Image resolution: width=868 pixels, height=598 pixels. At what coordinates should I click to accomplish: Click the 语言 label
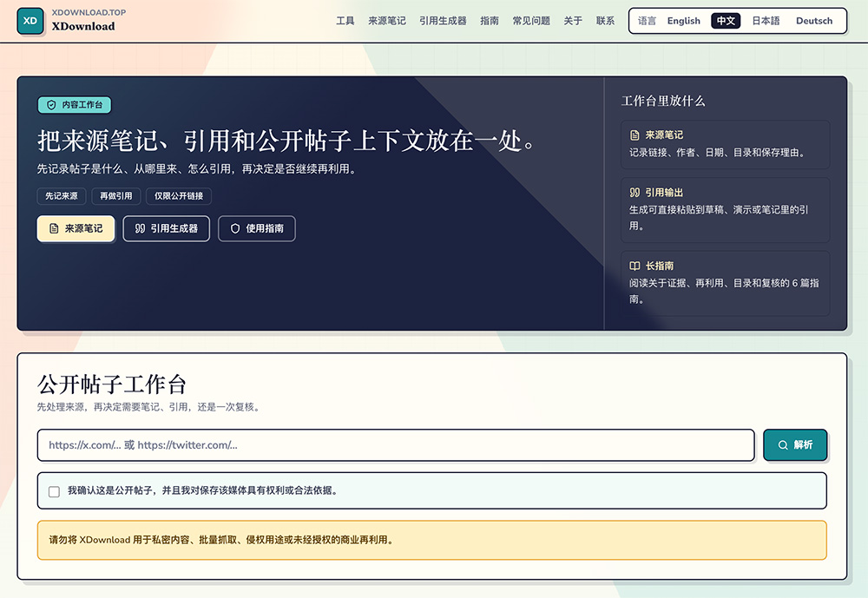[x=647, y=21]
